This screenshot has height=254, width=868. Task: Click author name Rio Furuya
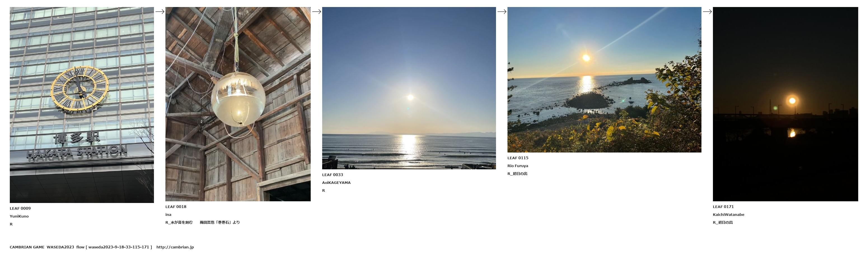pyautogui.click(x=518, y=166)
